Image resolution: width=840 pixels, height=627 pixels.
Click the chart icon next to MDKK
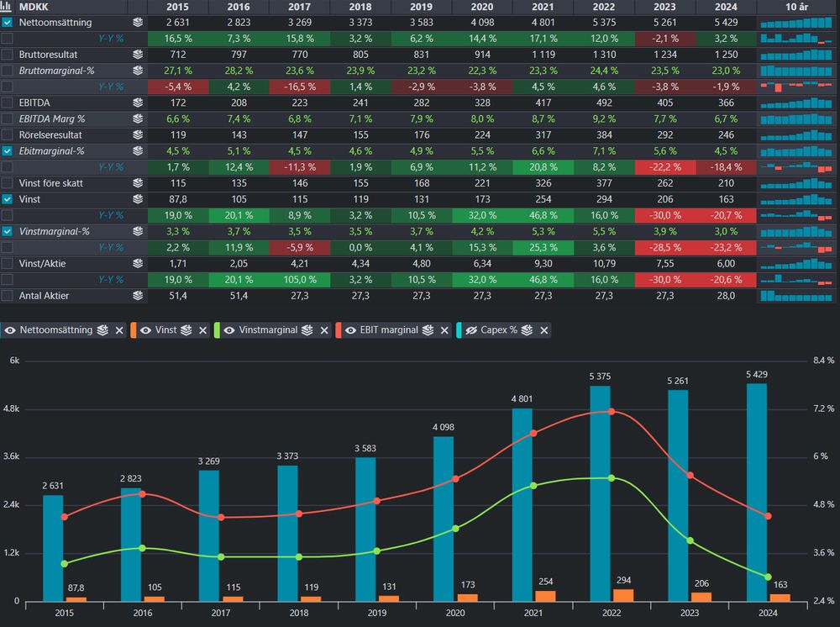click(x=6, y=7)
